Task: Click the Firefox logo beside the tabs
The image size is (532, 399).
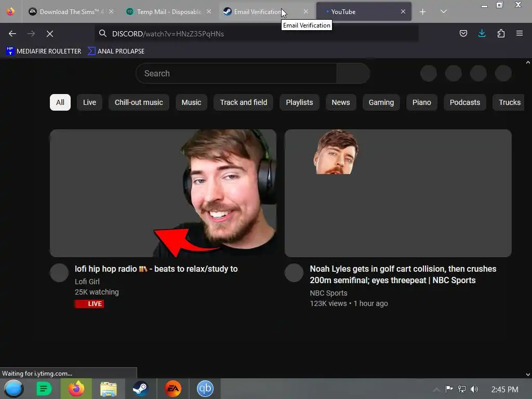Action: [10, 11]
